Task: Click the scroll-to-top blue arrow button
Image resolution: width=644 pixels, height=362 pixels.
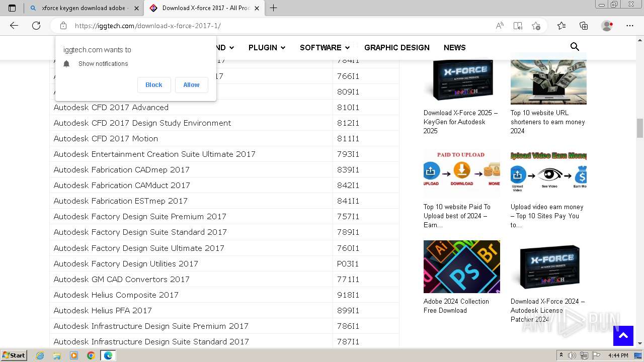Action: 623,336
